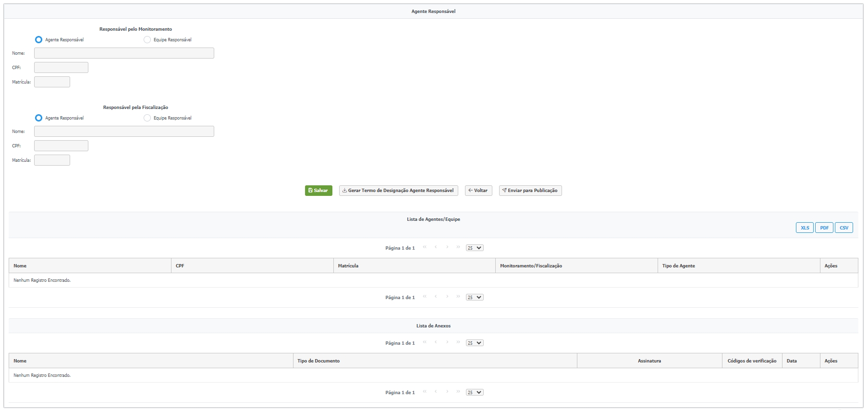Select Equipe Responsável under Monitoramento

point(147,40)
